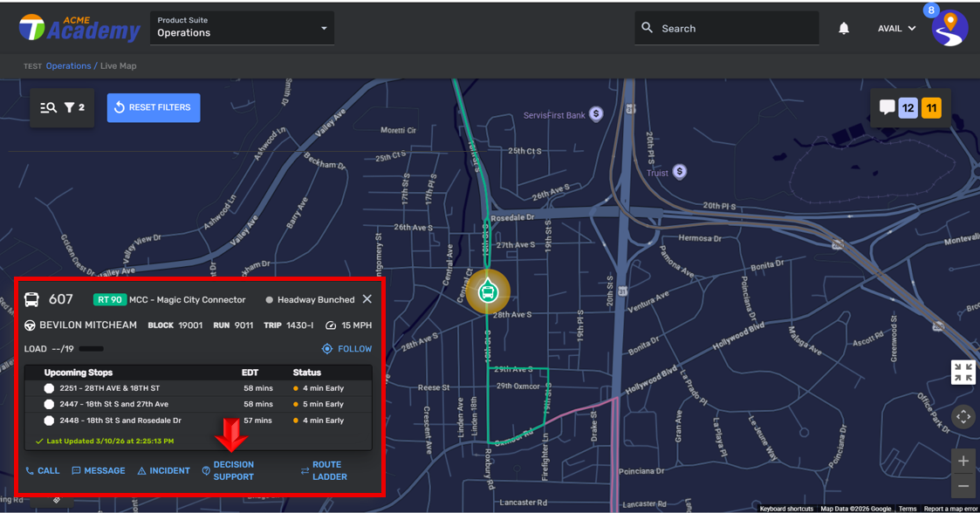Exit fullscreen map view
The height and width of the screenshot is (513, 980).
(963, 373)
